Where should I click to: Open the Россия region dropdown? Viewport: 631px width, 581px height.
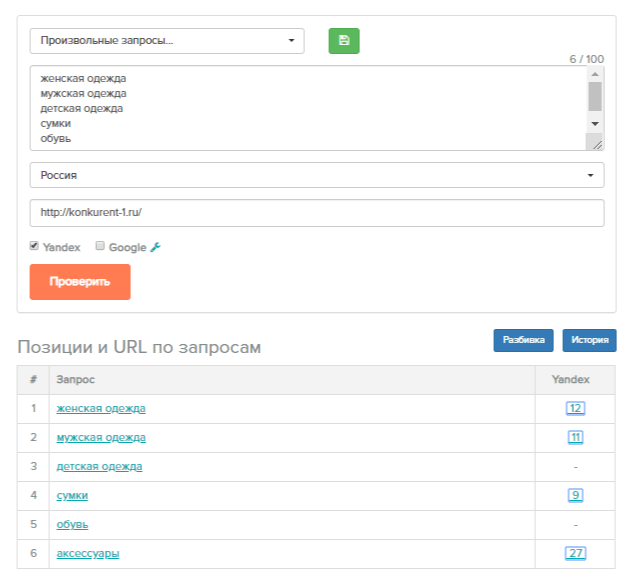pyautogui.click(x=317, y=175)
